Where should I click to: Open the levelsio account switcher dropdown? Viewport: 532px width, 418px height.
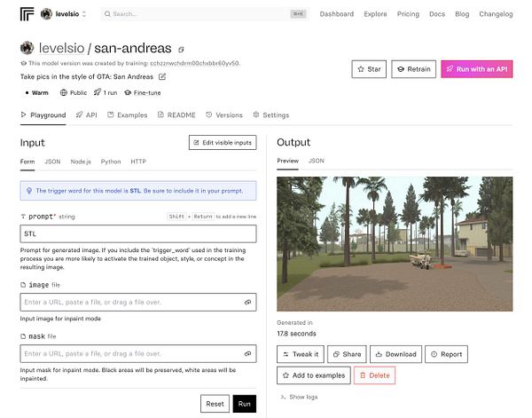64,14
